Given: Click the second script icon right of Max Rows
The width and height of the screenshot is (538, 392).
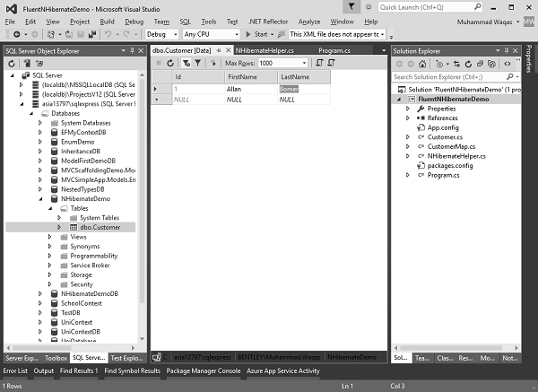Looking at the screenshot, I should pos(331,63).
